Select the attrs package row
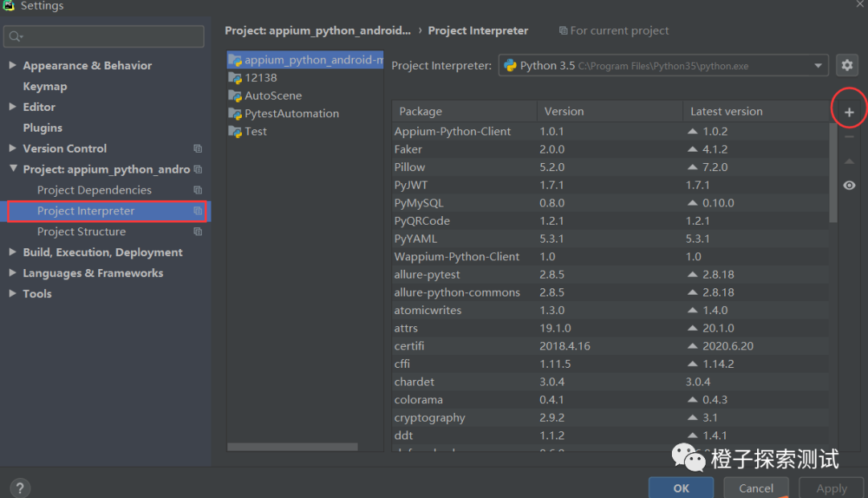Image resolution: width=868 pixels, height=498 pixels. coord(610,329)
